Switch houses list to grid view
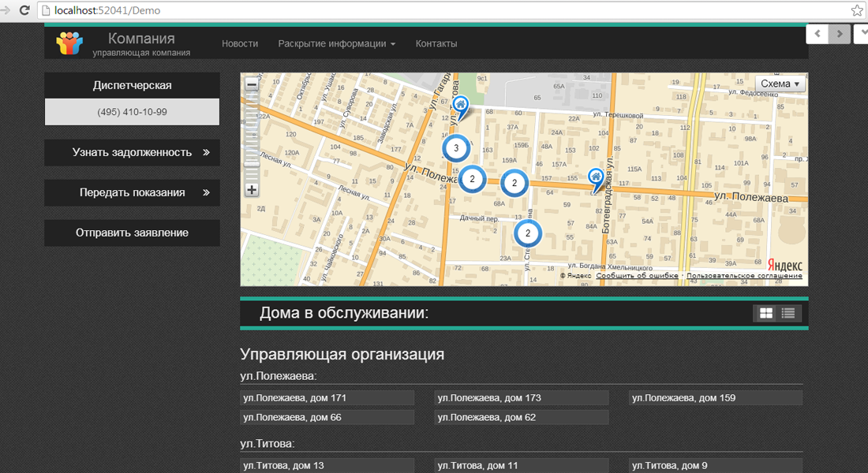The image size is (868, 473). coord(765,314)
